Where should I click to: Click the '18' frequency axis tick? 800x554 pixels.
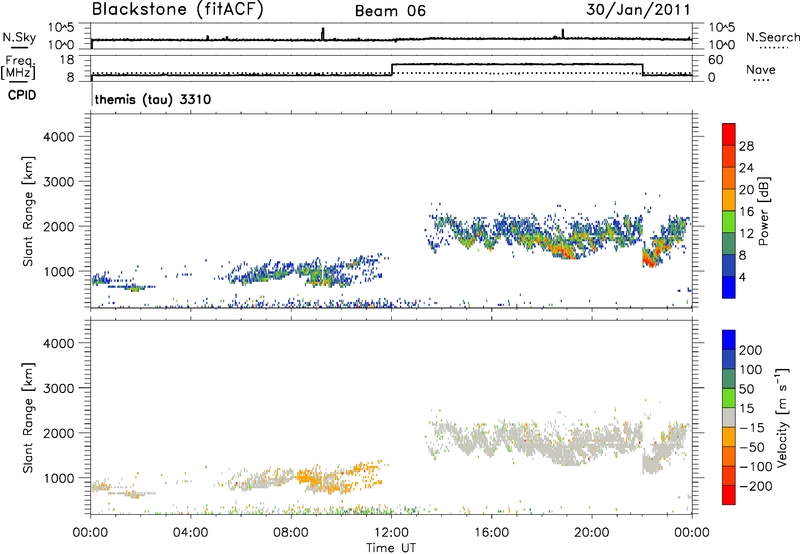point(67,60)
